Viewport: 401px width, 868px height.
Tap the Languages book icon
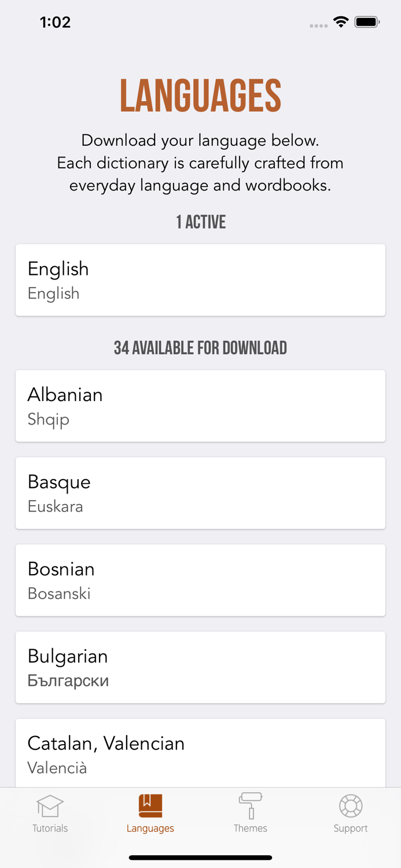(150, 806)
